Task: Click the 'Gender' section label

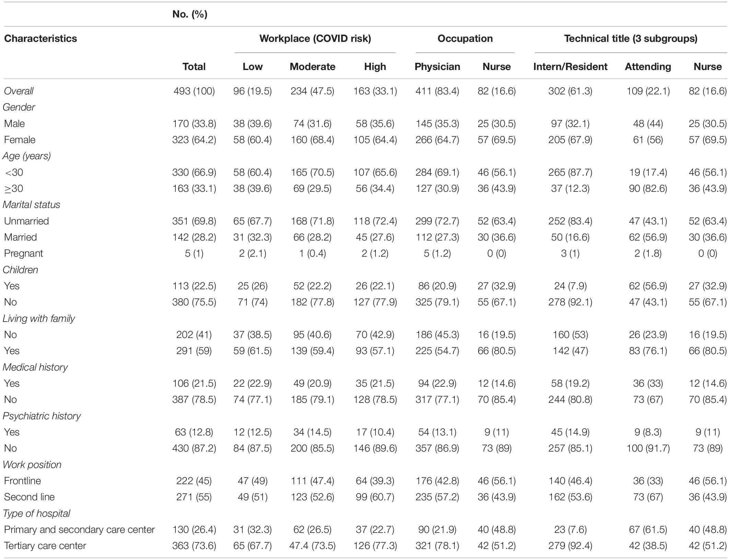Action: point(19,107)
